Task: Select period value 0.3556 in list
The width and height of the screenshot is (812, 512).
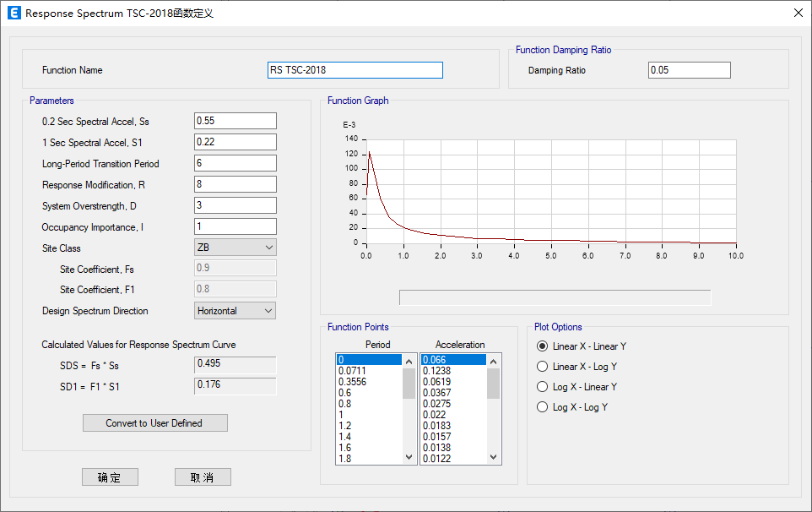Action: (369, 382)
